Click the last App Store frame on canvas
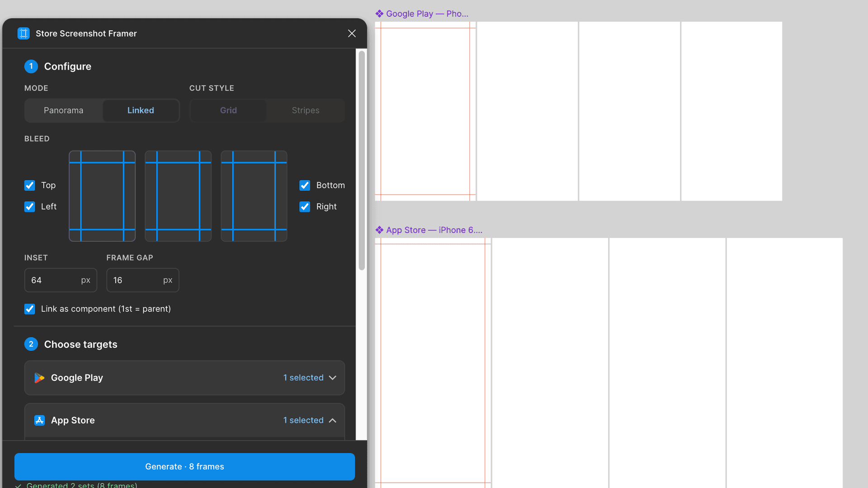 tap(784, 363)
